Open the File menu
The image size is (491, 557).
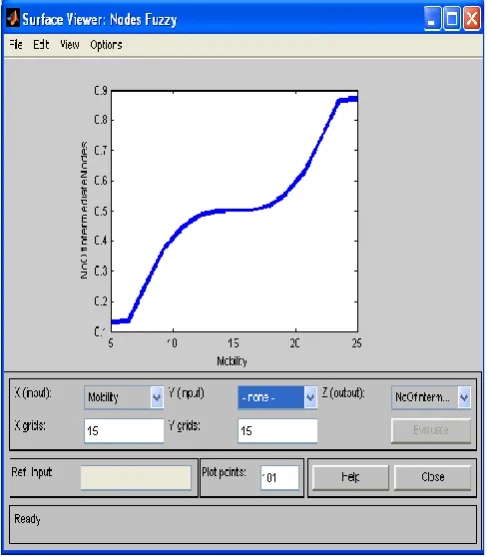click(x=16, y=45)
